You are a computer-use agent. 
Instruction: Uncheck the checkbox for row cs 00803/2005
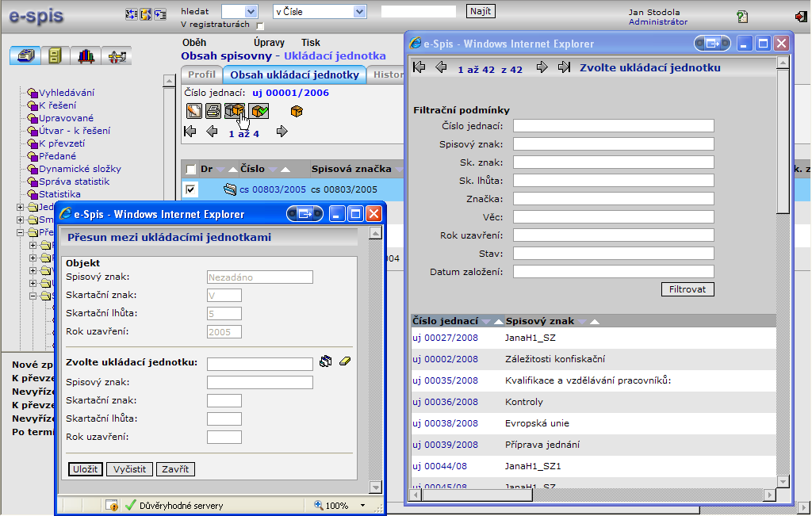191,189
